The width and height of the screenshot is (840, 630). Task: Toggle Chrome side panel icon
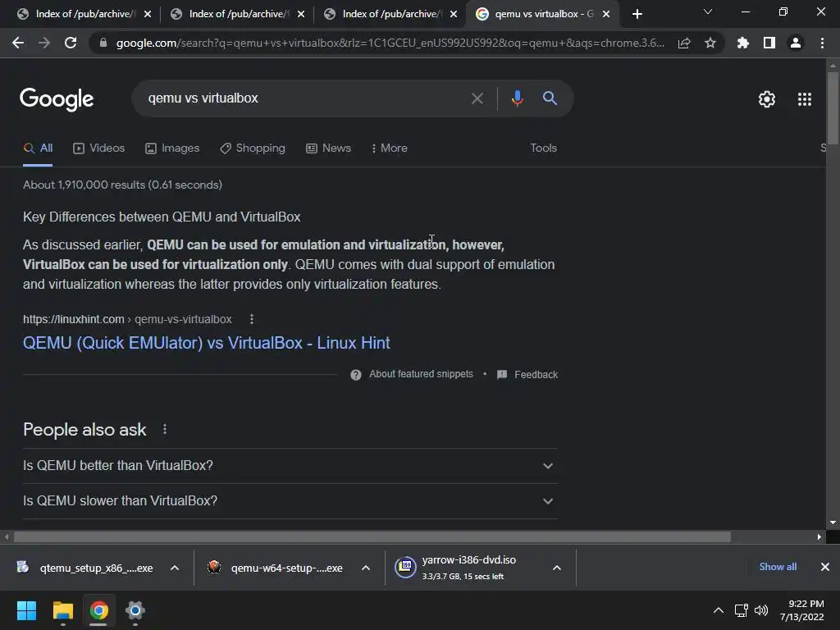(x=769, y=43)
